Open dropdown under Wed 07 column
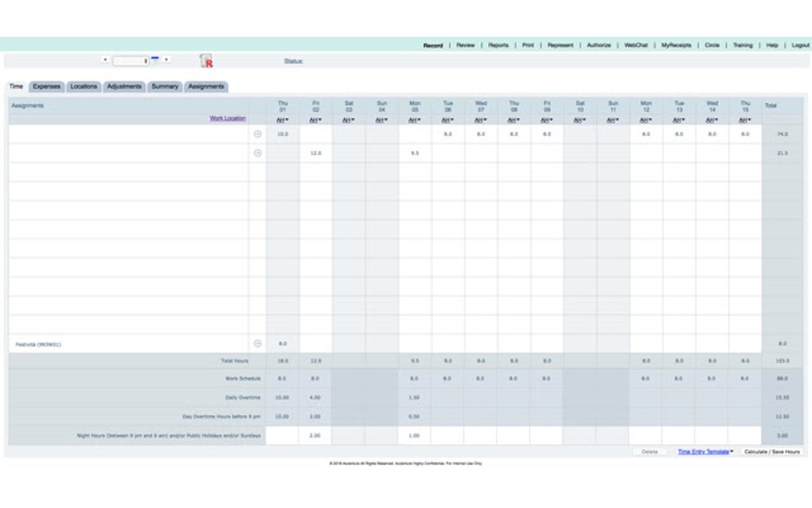 (481, 120)
